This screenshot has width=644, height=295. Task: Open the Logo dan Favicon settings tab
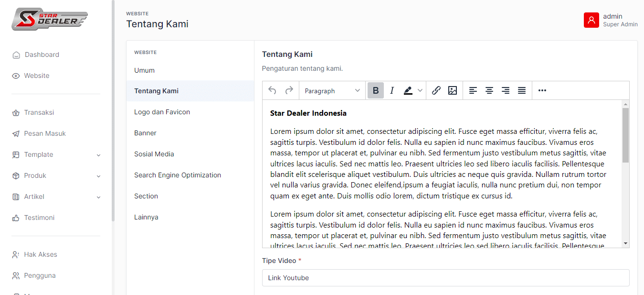(162, 112)
